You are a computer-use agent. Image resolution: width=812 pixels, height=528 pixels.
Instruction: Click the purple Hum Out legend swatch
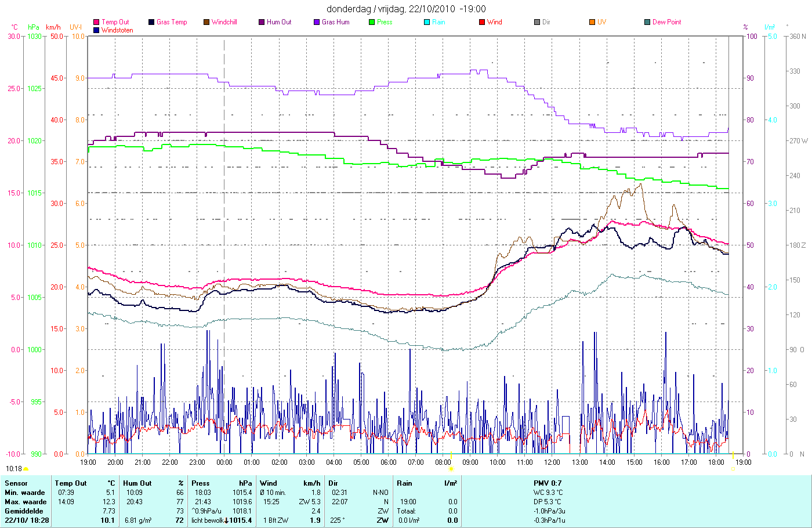(262, 22)
